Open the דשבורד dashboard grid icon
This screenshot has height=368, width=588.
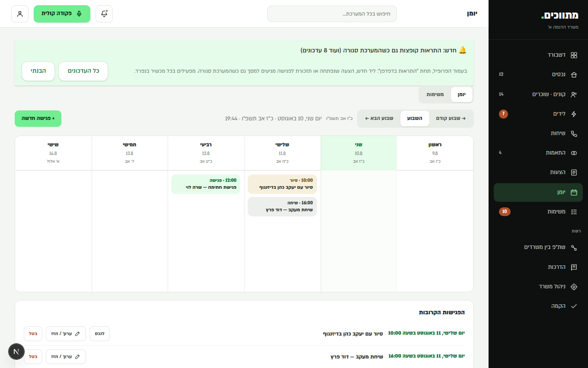point(574,55)
